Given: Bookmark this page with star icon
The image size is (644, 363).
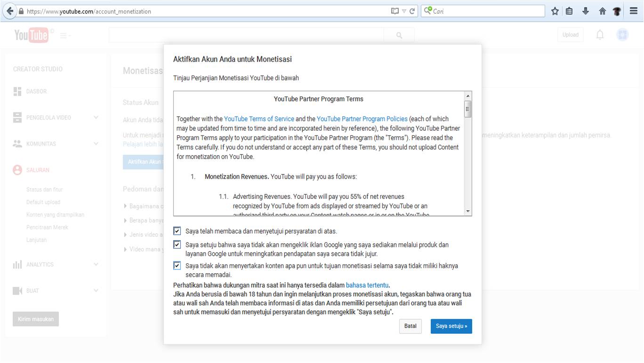Looking at the screenshot, I should (555, 11).
